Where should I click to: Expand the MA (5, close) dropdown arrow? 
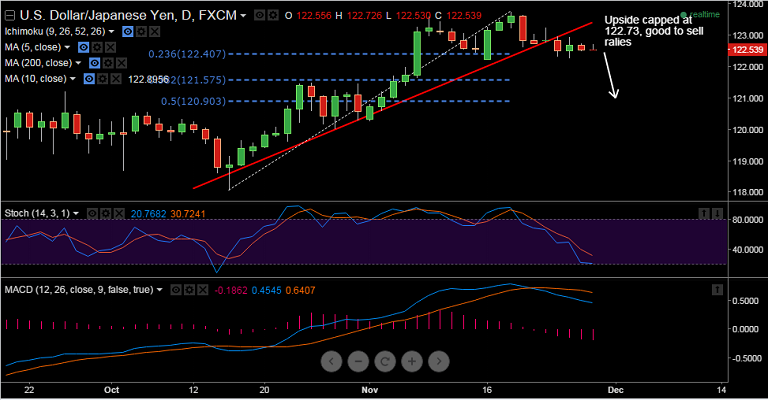[68, 47]
